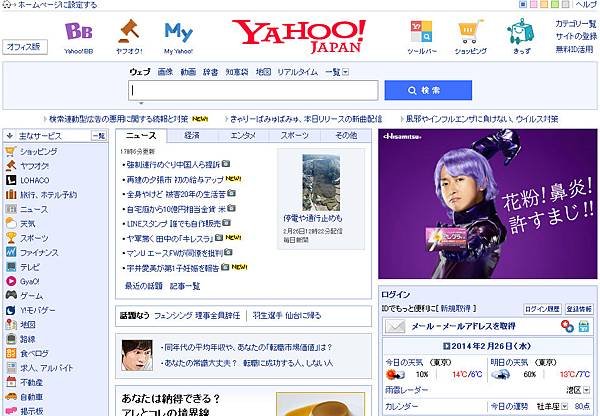Open the 記事一覧 link
This screenshot has width=600, height=416.
pyautogui.click(x=185, y=286)
